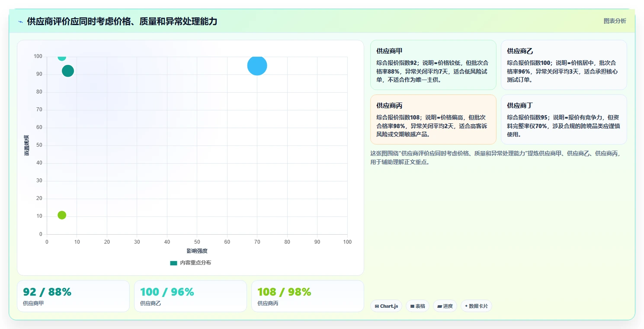This screenshot has width=644, height=329.
Task: Click the Chart.js tag chip
Action: click(386, 306)
